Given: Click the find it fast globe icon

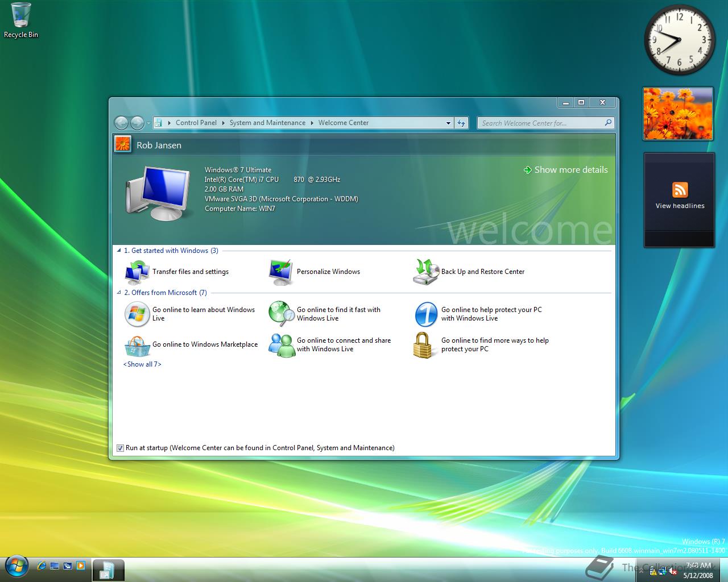Looking at the screenshot, I should coord(281,314).
